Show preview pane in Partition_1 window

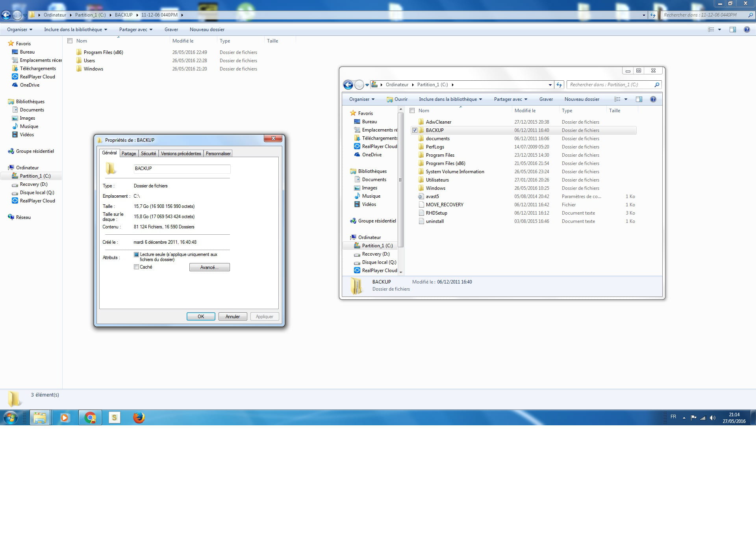[639, 99]
